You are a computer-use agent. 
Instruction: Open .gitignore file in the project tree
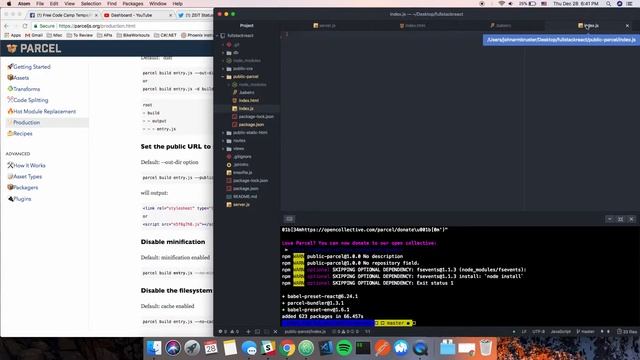coord(242,157)
